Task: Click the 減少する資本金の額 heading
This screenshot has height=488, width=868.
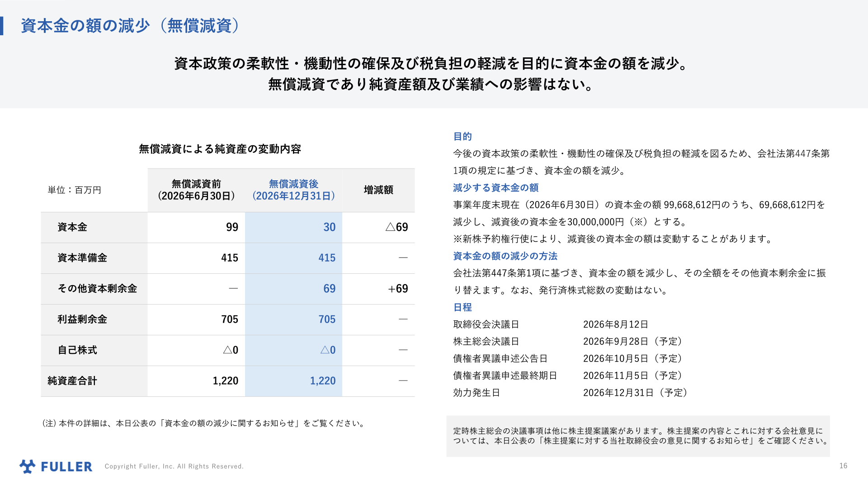Action: [496, 188]
